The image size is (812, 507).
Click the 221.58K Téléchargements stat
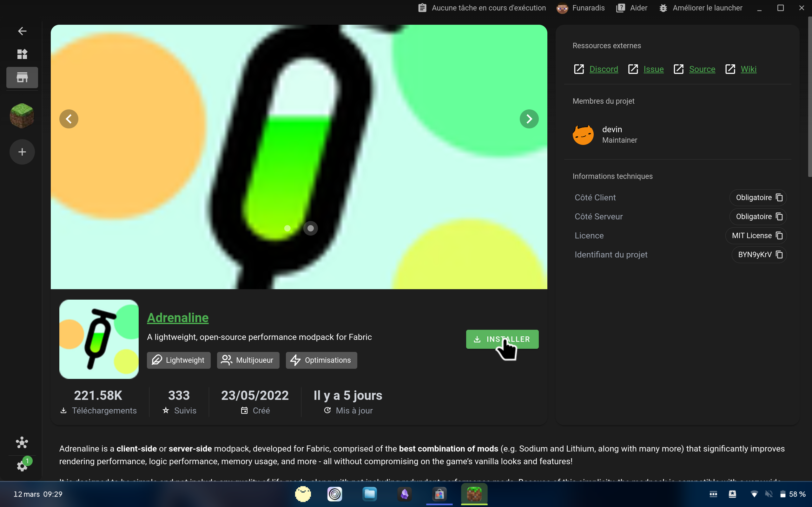[x=98, y=402]
